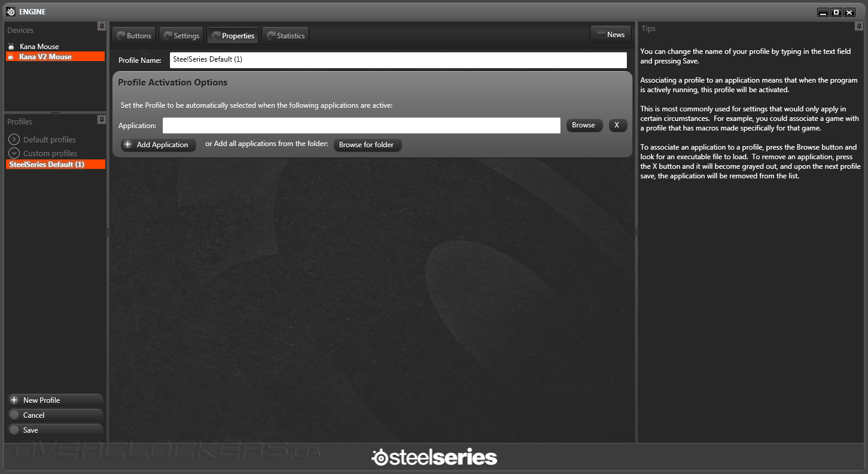Click the SteelSeries Engine logo icon in title bar
868x474 pixels.
click(11, 11)
